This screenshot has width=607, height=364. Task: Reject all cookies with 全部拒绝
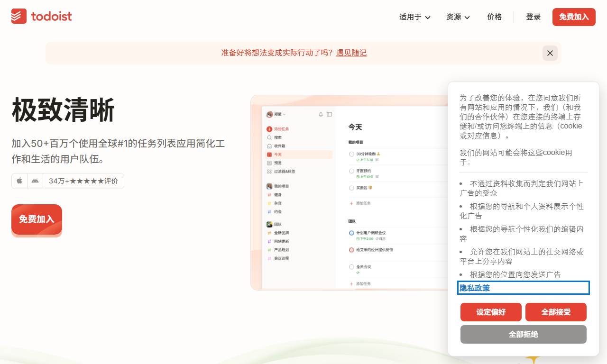524,334
